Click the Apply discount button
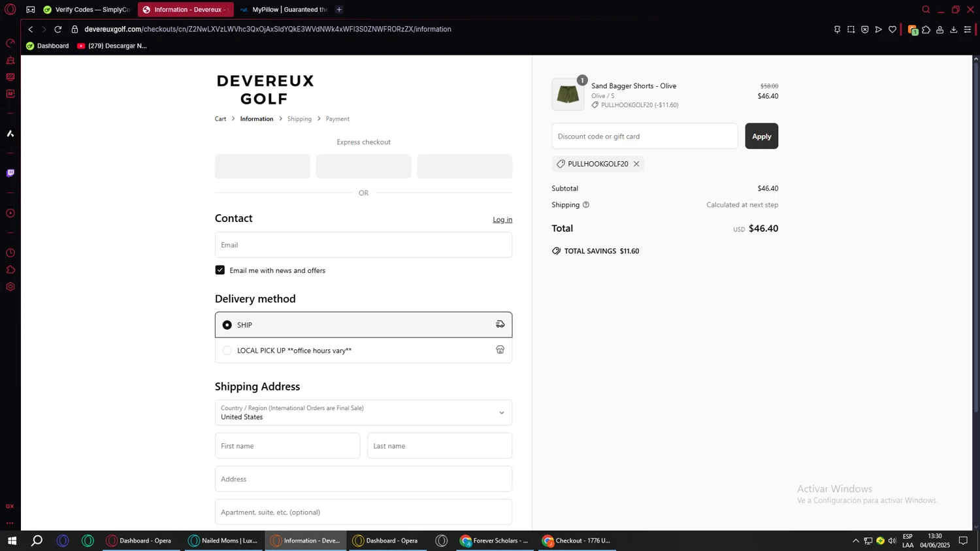Viewport: 980px width, 551px height. [x=761, y=136]
